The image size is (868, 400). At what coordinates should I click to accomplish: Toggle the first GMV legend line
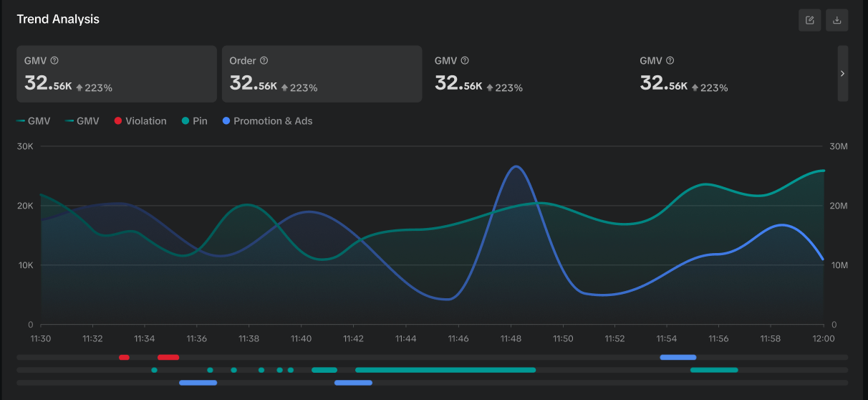click(x=34, y=121)
